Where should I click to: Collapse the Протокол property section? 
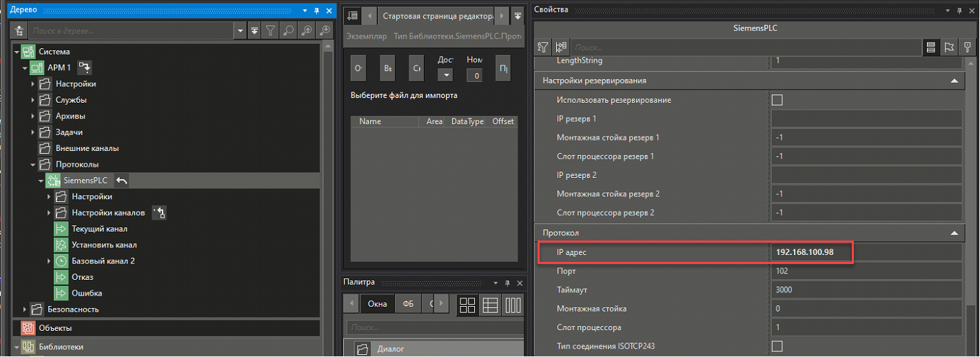[x=955, y=234]
